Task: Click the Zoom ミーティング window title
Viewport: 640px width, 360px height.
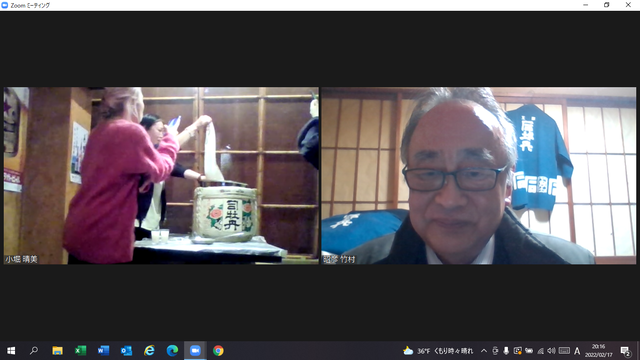Action: click(x=30, y=5)
